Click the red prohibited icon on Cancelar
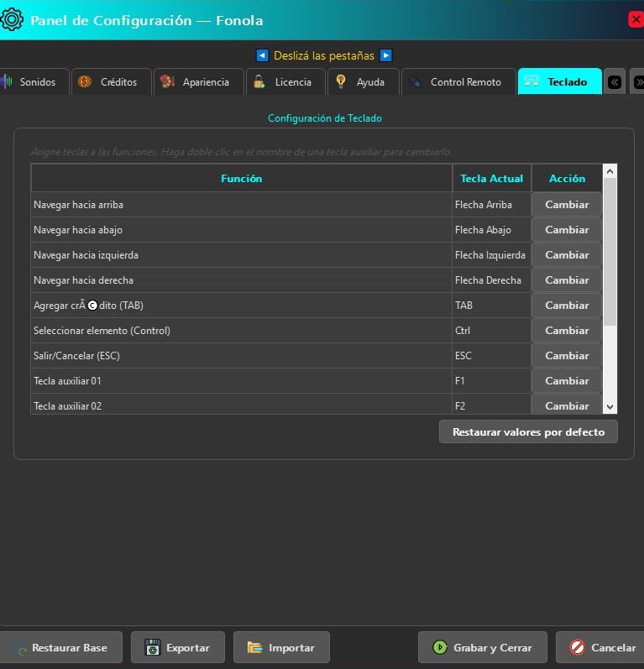Screen dimensions: 644x669 (578, 647)
